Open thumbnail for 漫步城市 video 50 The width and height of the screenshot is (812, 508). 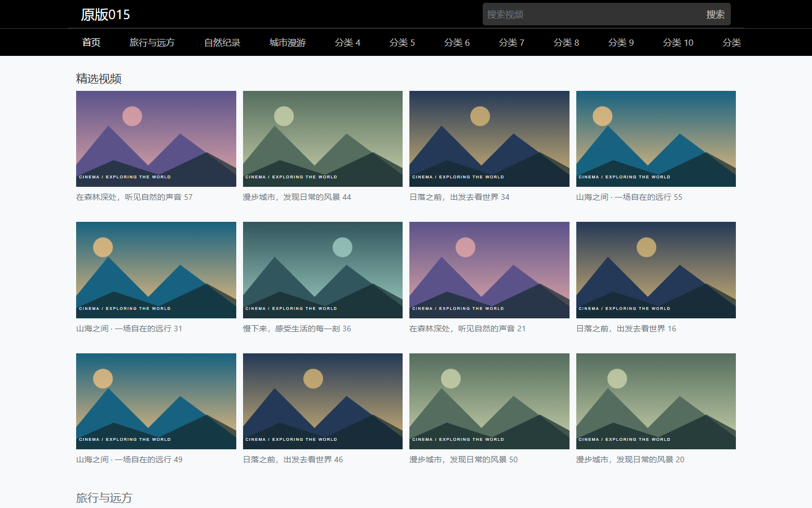[489, 401]
